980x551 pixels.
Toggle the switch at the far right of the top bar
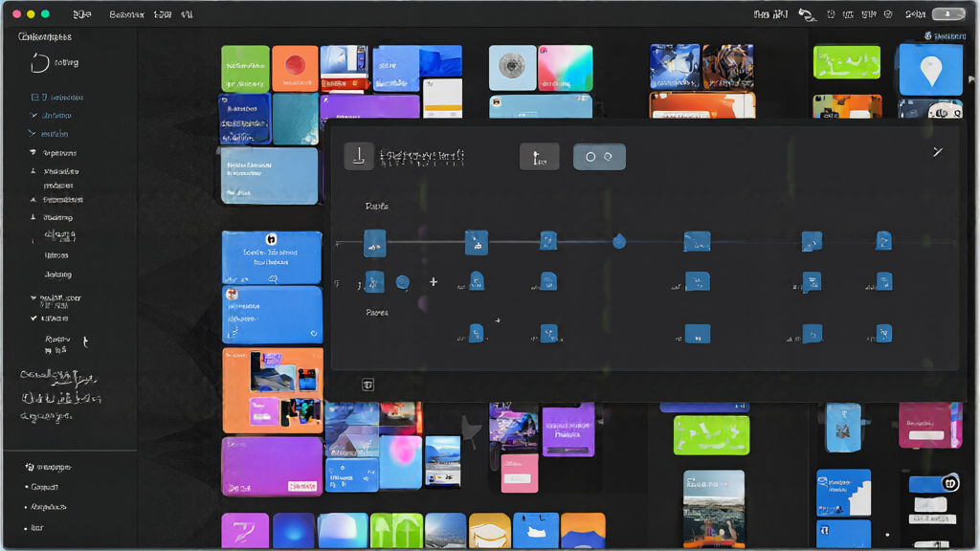[x=948, y=13]
